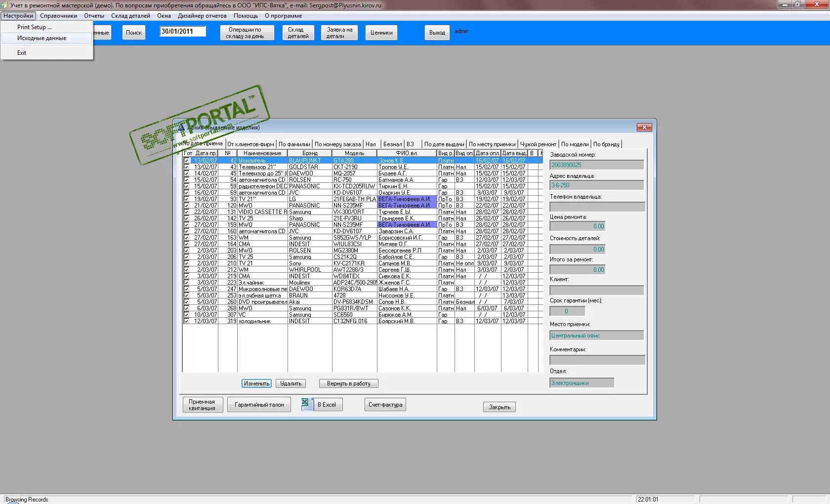The height and width of the screenshot is (504, 830).
Task: Click the Склад деталей toolbar button
Action: click(x=298, y=33)
